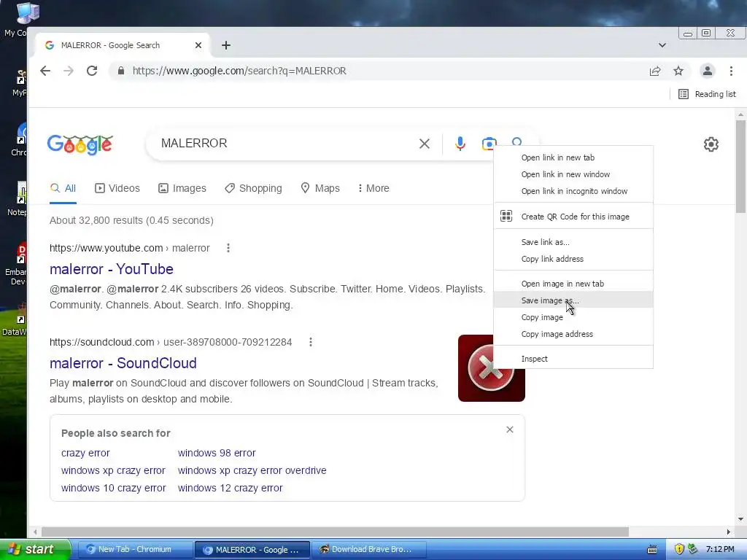Choose Open link in new window
The image size is (747, 560).
(573, 174)
